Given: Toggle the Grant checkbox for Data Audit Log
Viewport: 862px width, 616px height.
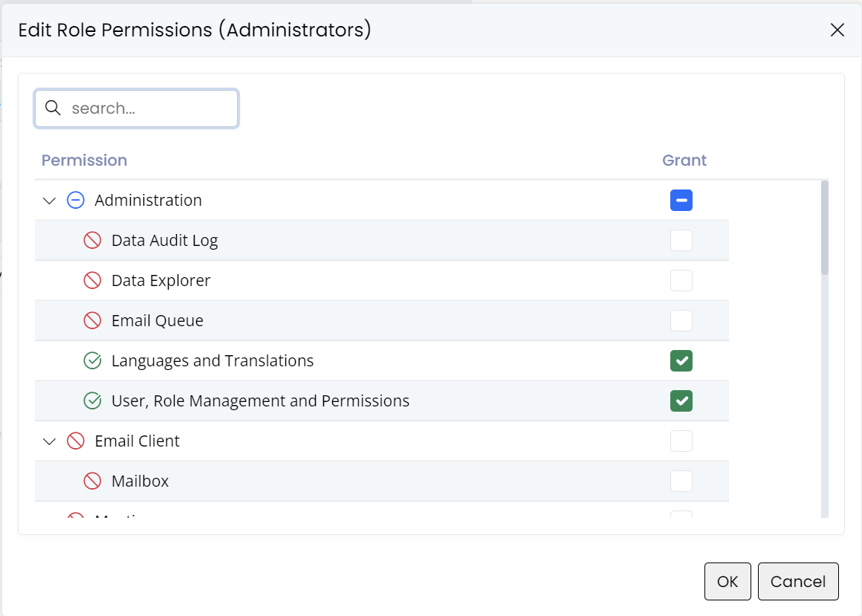Looking at the screenshot, I should tap(681, 240).
